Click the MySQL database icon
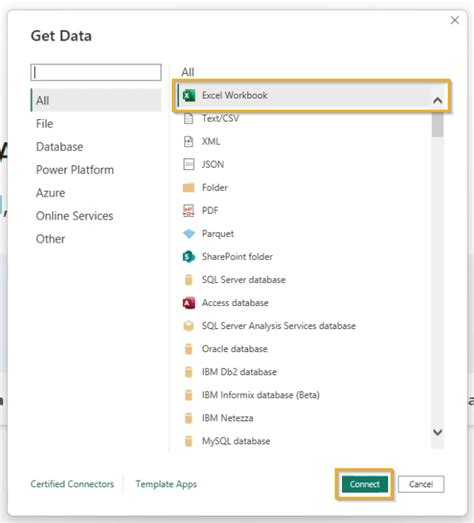The image size is (474, 523). tap(188, 441)
